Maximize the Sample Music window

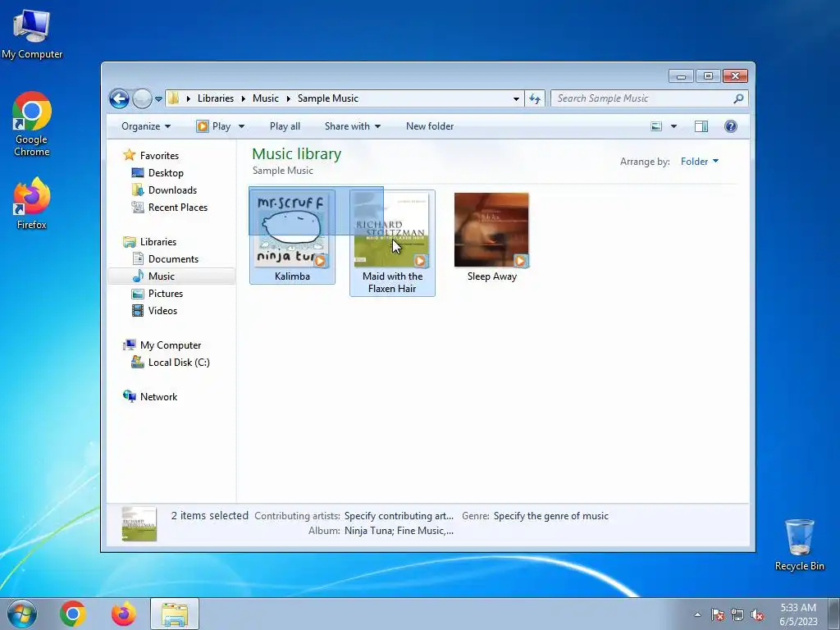(708, 76)
